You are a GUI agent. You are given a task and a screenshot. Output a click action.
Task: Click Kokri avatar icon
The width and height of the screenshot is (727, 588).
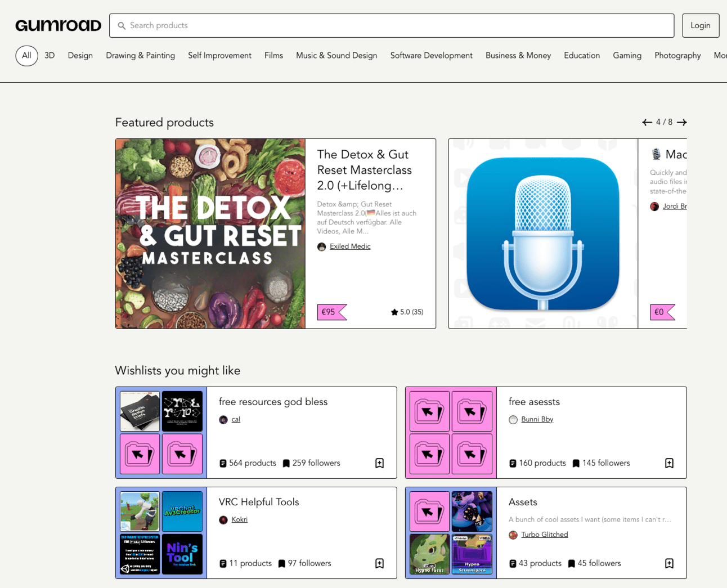[223, 520]
